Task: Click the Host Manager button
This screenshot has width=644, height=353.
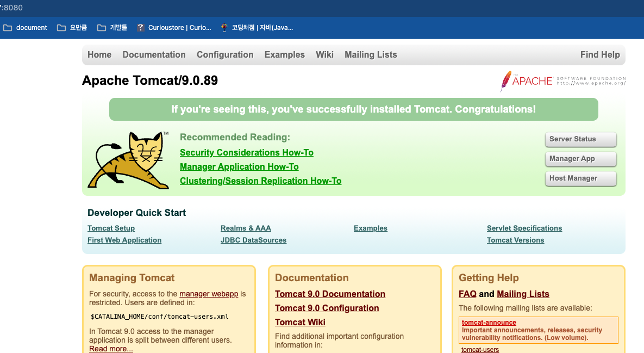Action: pos(581,178)
